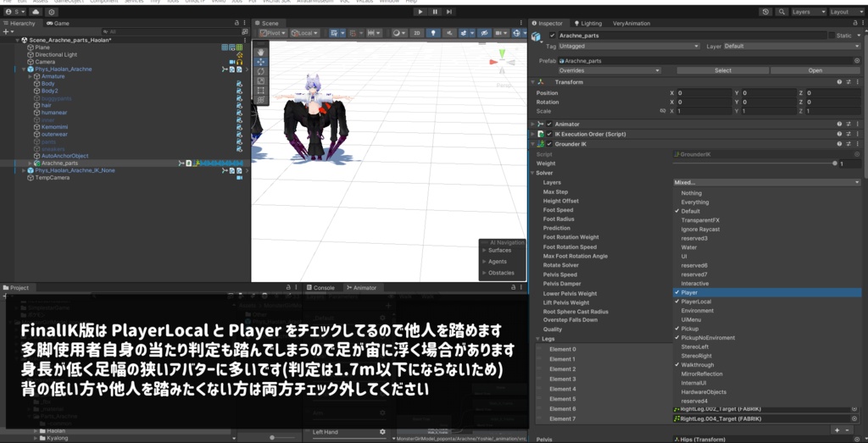This screenshot has width=868, height=443.
Task: Lock the Inspector panel
Action: pos(854,23)
